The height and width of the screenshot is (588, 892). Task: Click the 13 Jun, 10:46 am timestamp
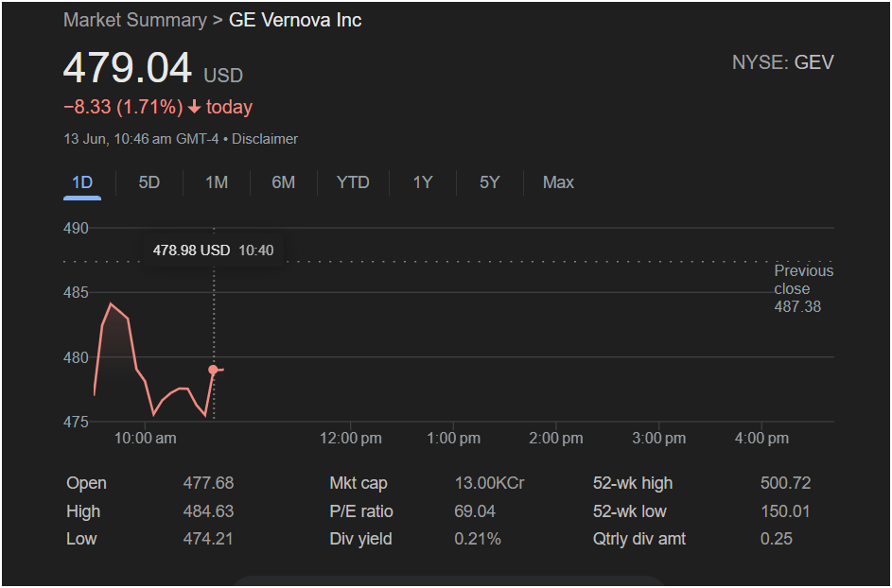tap(141, 139)
